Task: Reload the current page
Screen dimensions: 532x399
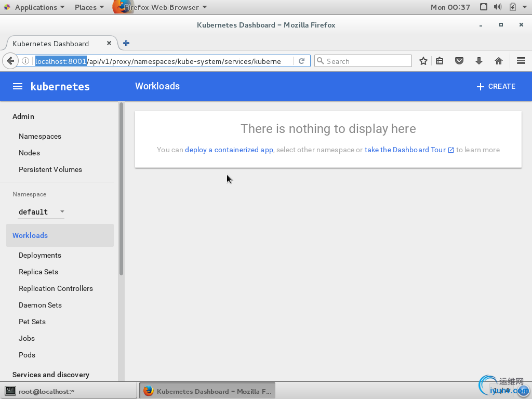Action: pyautogui.click(x=302, y=61)
